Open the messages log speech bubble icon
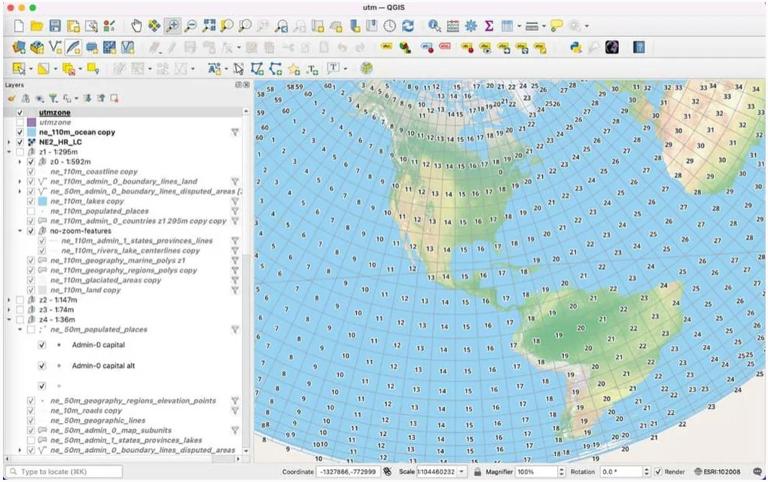 758,472
